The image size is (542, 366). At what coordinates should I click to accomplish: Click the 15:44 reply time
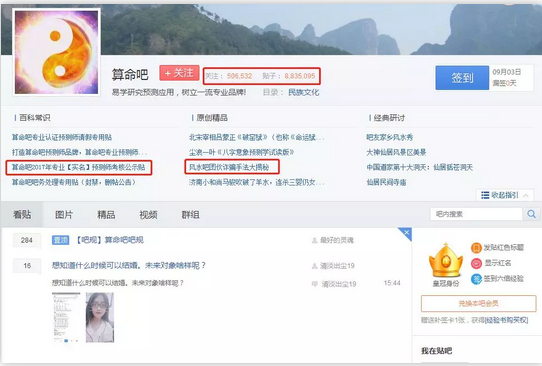coord(392,283)
